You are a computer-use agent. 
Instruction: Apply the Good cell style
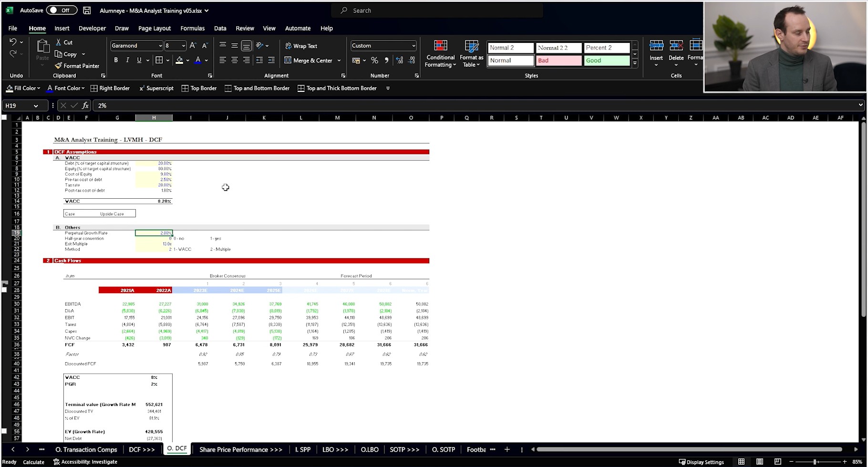point(606,61)
